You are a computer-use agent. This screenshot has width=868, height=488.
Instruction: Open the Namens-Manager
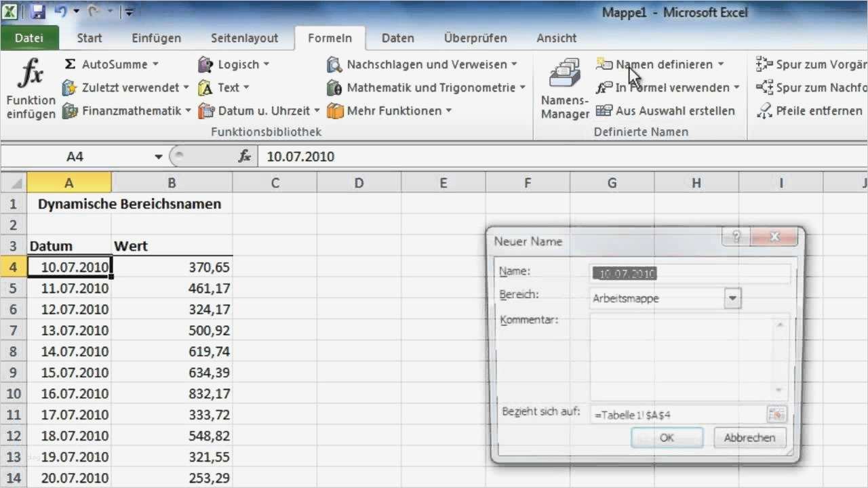(x=564, y=87)
